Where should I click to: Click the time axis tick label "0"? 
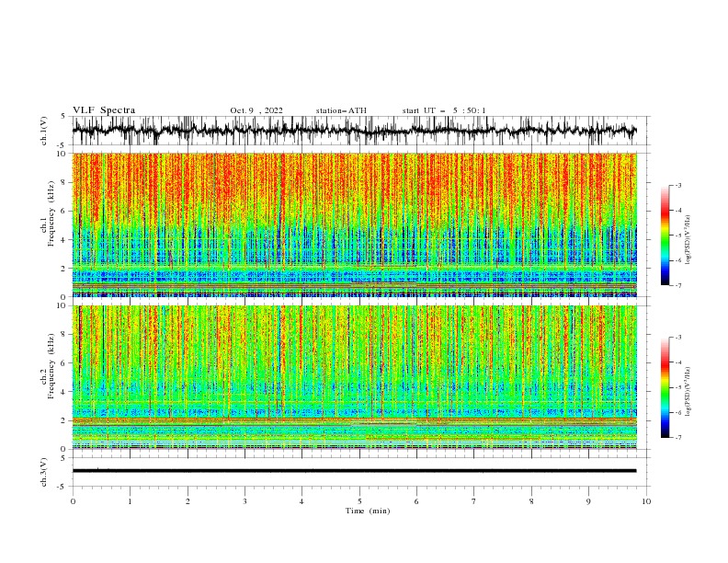click(73, 501)
